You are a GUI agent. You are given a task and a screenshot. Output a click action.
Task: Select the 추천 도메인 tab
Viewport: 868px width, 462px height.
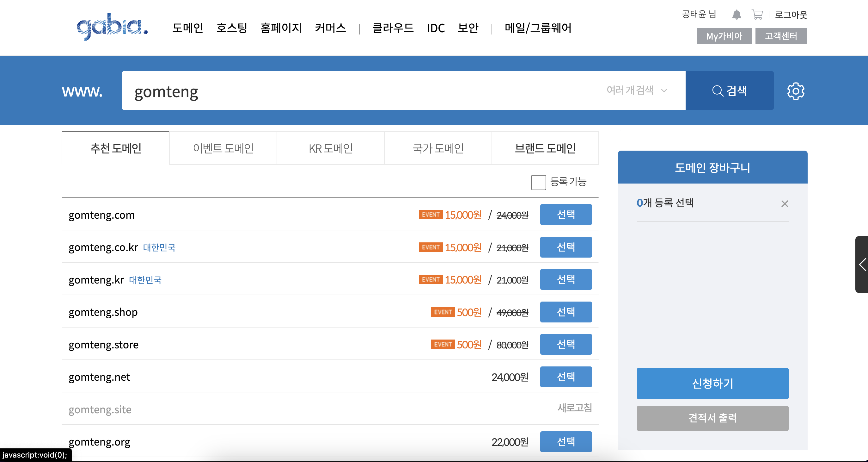116,148
